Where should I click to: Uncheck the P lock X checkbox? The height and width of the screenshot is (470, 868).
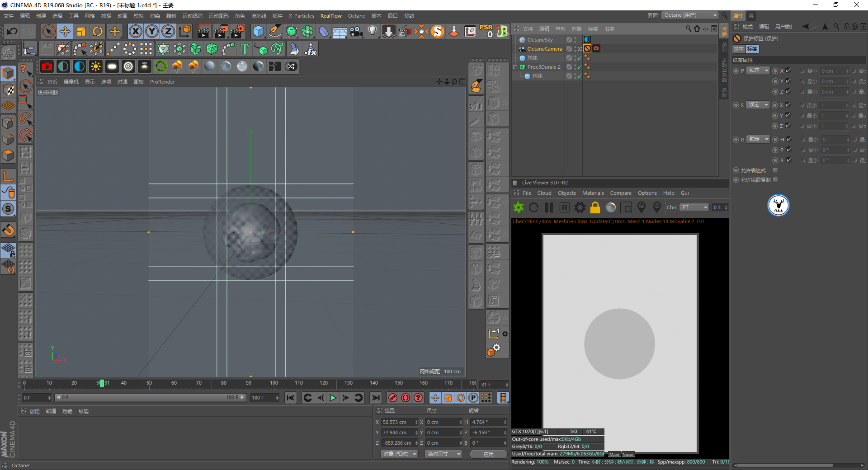(788, 70)
